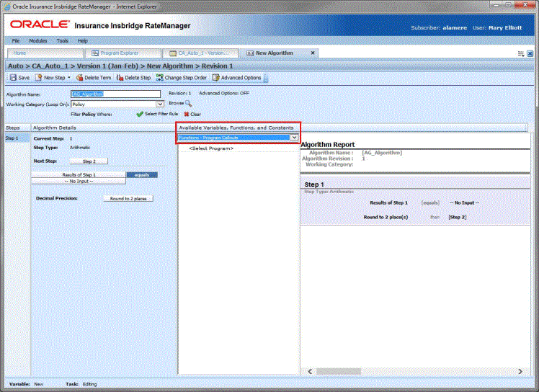The width and height of the screenshot is (539, 392).
Task: Select the '<Select Program>' list entry
Action: tap(211, 148)
